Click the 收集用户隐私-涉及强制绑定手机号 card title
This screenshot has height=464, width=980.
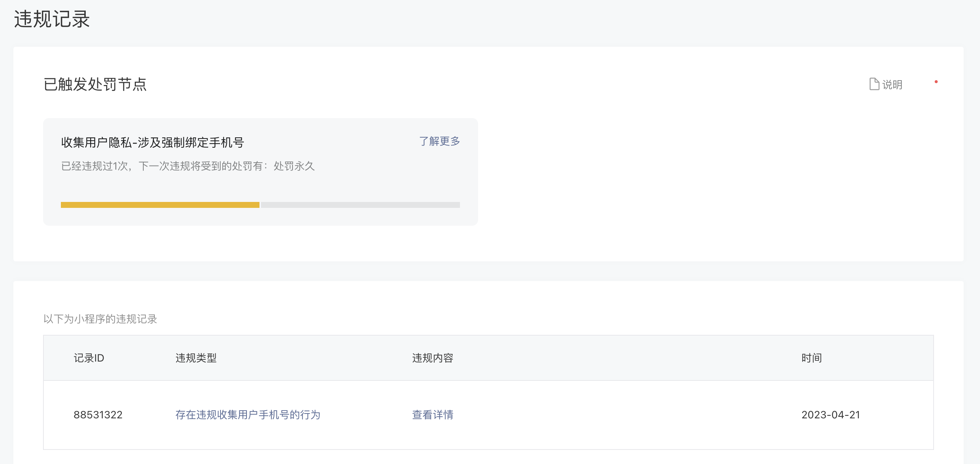tap(153, 143)
